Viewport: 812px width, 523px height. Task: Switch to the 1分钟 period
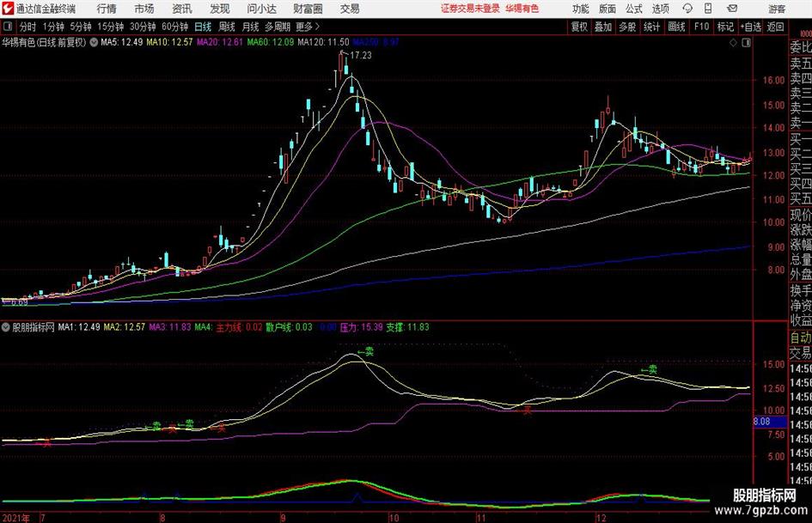tap(53, 27)
